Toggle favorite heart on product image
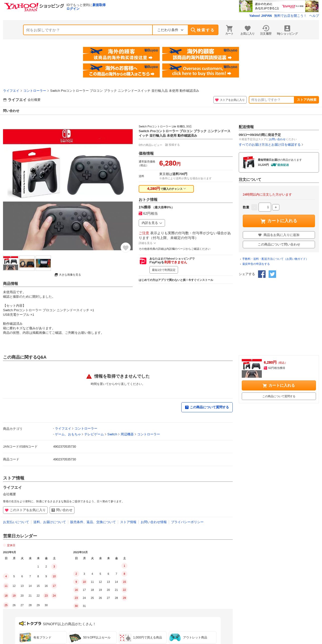The height and width of the screenshot is (644, 322). [x=126, y=248]
